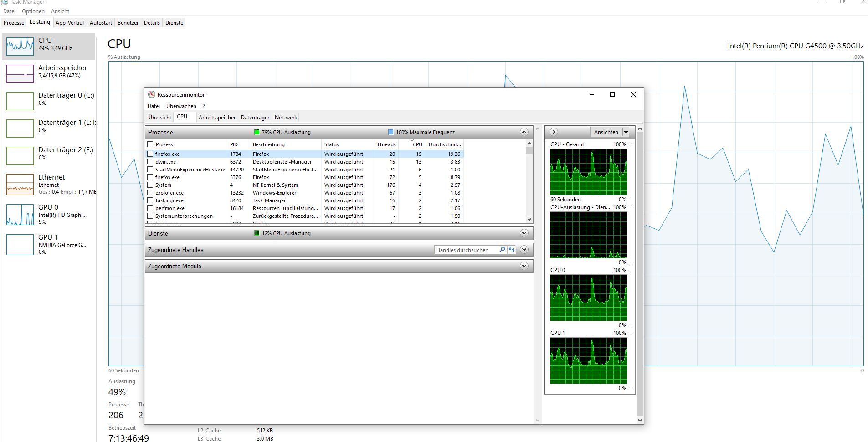Click the Ressourcenmonitor title bar icon
Screen dimensions: 868x442
coord(152,94)
